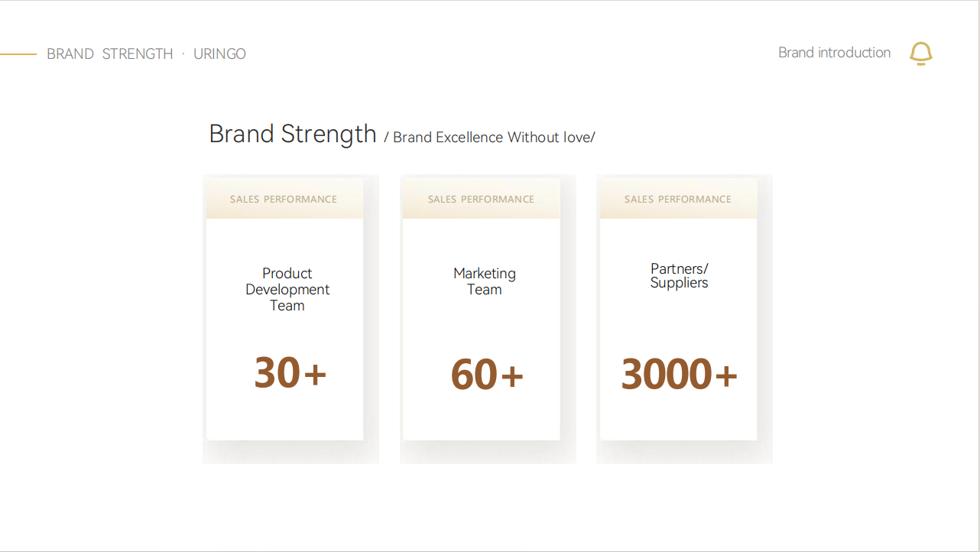Click the Partners/ Suppliers label text
Screen dimensions: 980x552
pyautogui.click(x=680, y=276)
